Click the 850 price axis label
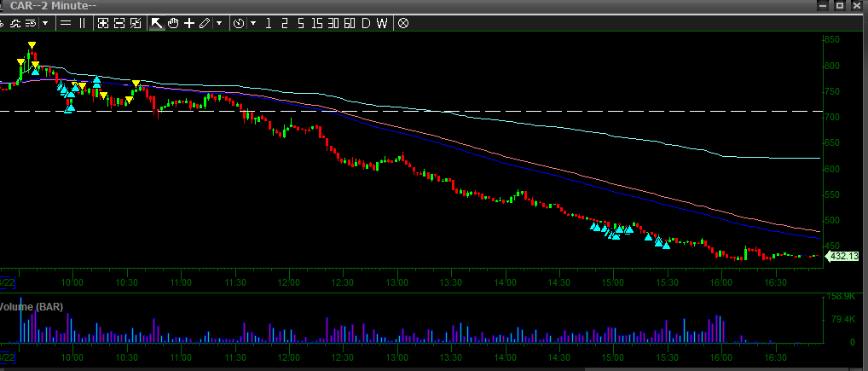The image size is (868, 371). 832,40
